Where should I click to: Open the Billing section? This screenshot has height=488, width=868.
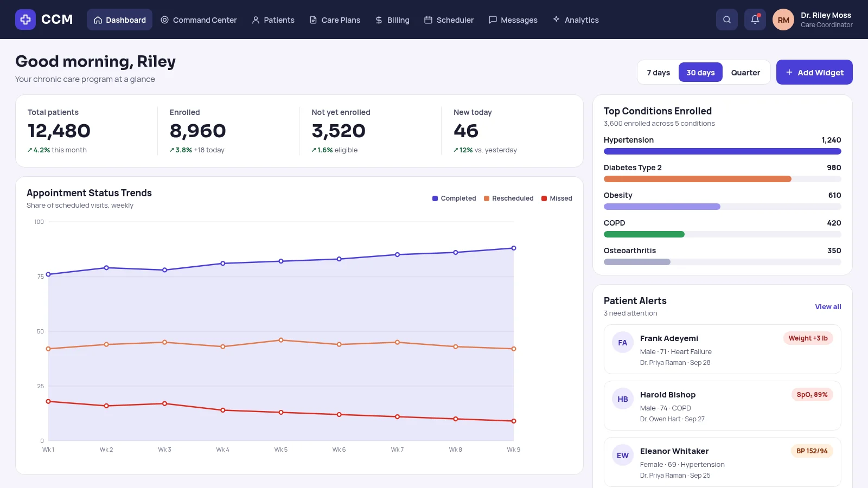[x=392, y=20]
